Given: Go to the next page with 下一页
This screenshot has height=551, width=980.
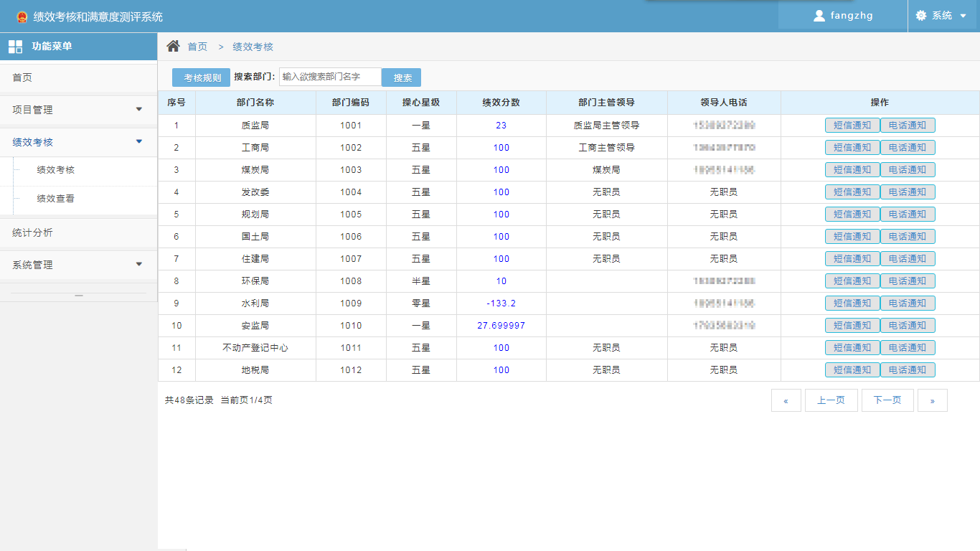Looking at the screenshot, I should [887, 400].
